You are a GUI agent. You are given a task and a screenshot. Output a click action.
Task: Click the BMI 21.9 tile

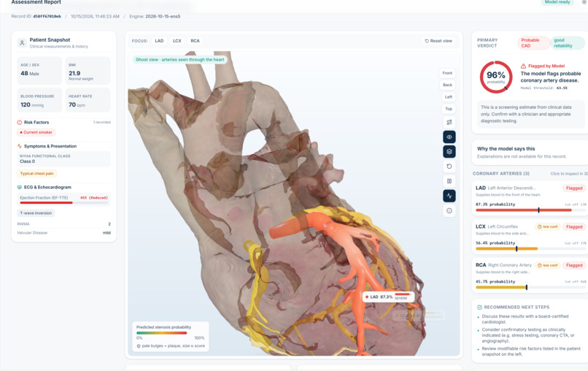(88, 71)
